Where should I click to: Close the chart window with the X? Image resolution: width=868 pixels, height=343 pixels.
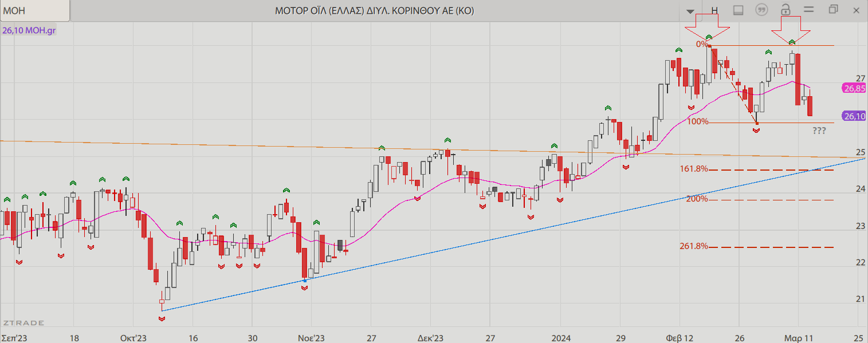coord(856,10)
